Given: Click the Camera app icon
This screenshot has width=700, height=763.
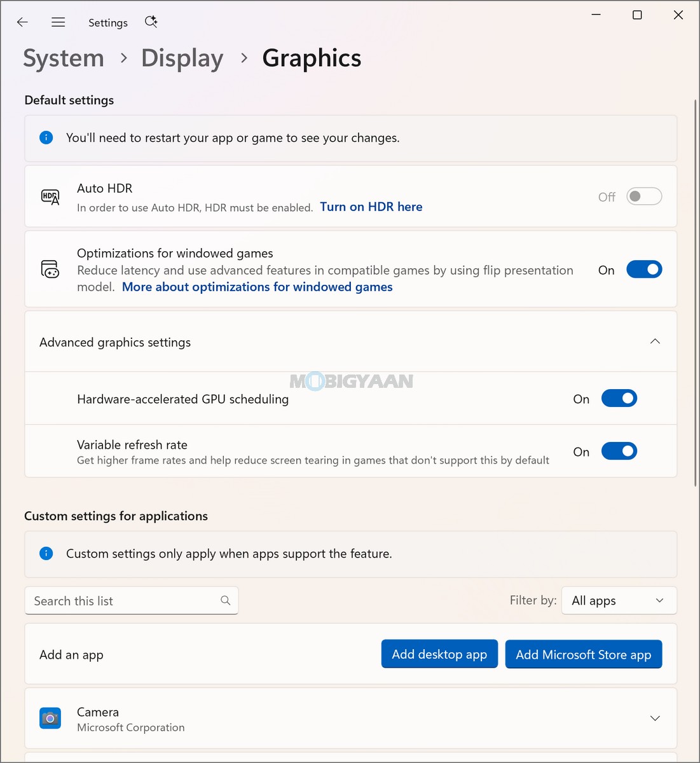Looking at the screenshot, I should (50, 718).
